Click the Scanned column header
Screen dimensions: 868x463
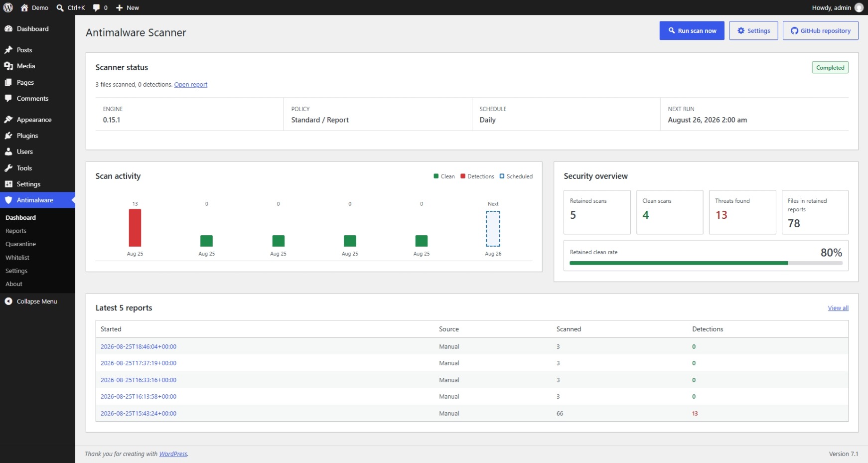click(569, 329)
